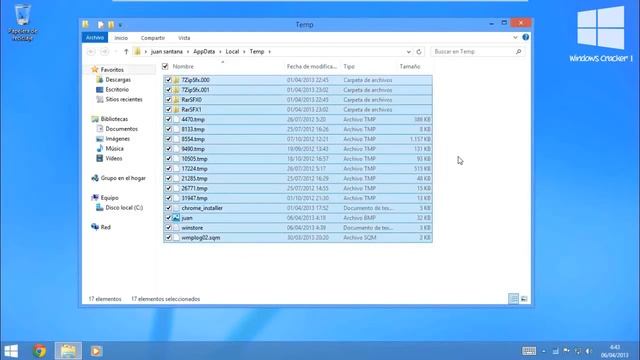Image resolution: width=640 pixels, height=360 pixels.
Task: Open the taskbar clock and date
Action: click(614, 351)
